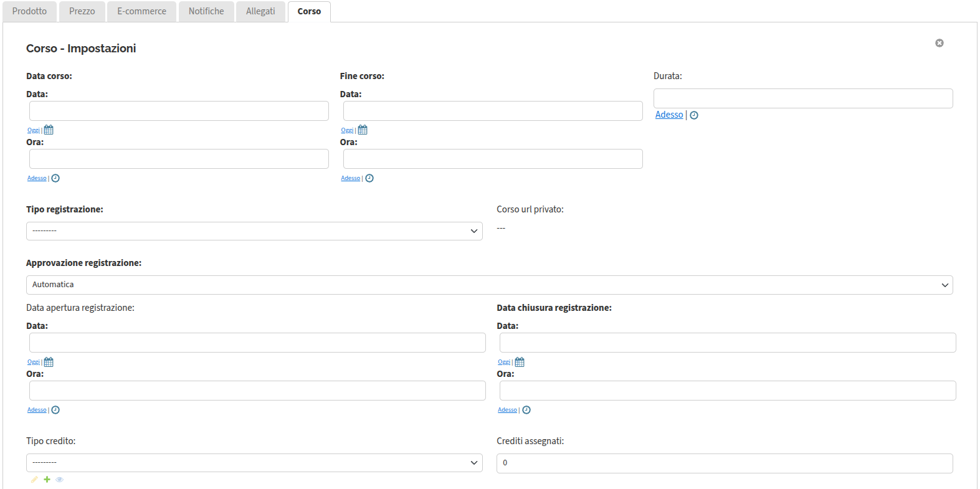The height and width of the screenshot is (489, 980).
Task: Focus the Crediti assegnati field
Action: click(725, 463)
